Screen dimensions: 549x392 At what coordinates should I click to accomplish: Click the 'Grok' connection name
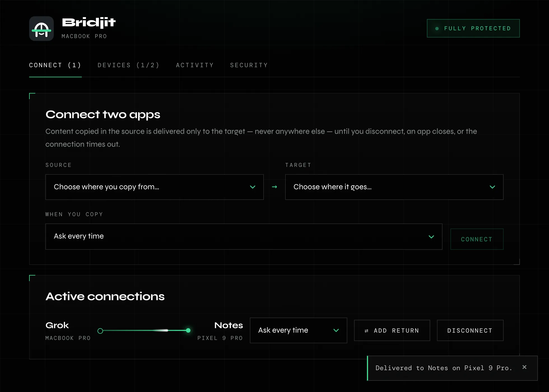[x=57, y=325]
